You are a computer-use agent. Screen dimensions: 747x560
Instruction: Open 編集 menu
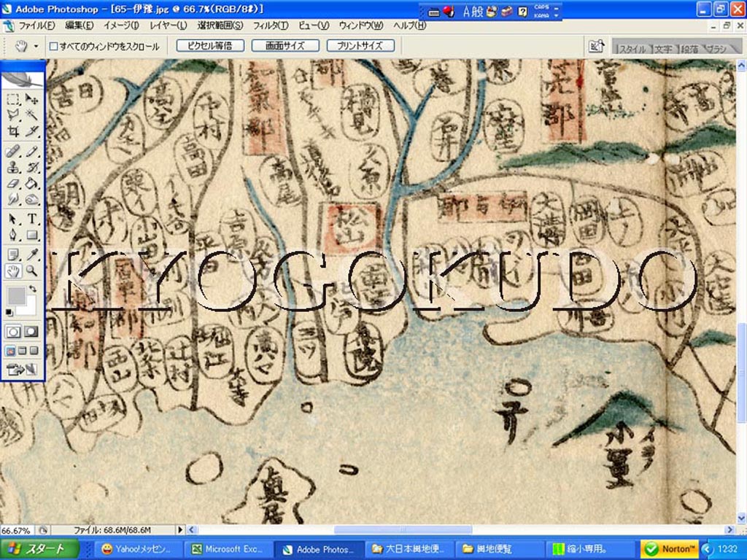pyautogui.click(x=79, y=26)
